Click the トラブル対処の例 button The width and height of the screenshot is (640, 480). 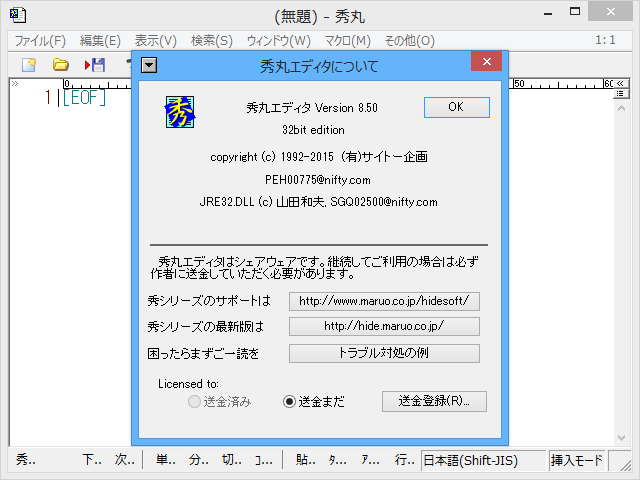click(x=384, y=353)
